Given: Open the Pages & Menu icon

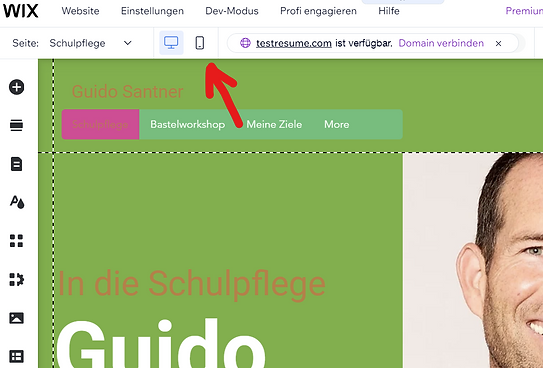Looking at the screenshot, I should click(x=17, y=164).
